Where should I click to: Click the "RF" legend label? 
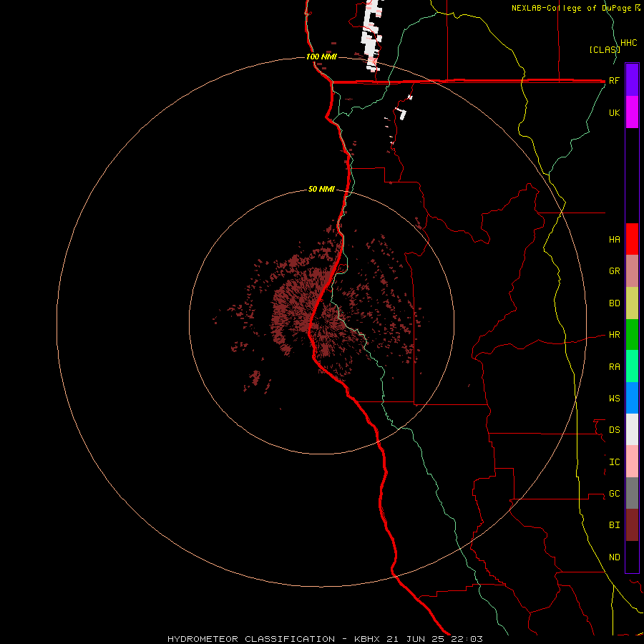(614, 80)
